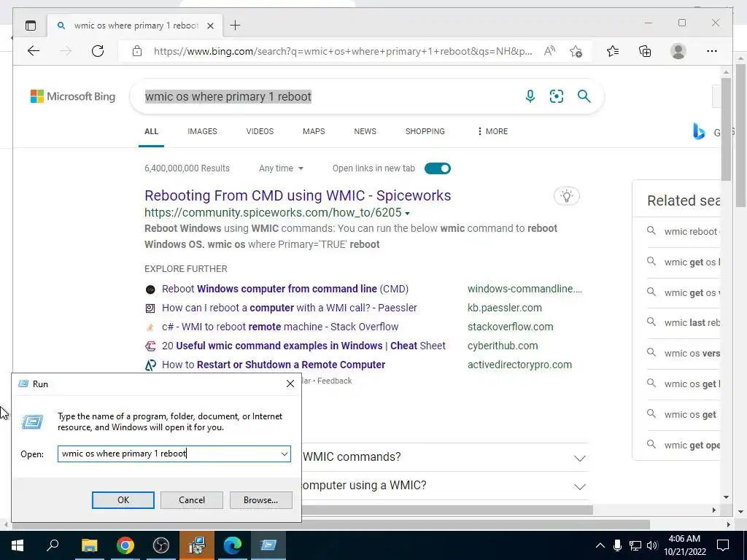Open the Run dialog Open combo dropdown
Screen dimensions: 747x560
pos(285,454)
